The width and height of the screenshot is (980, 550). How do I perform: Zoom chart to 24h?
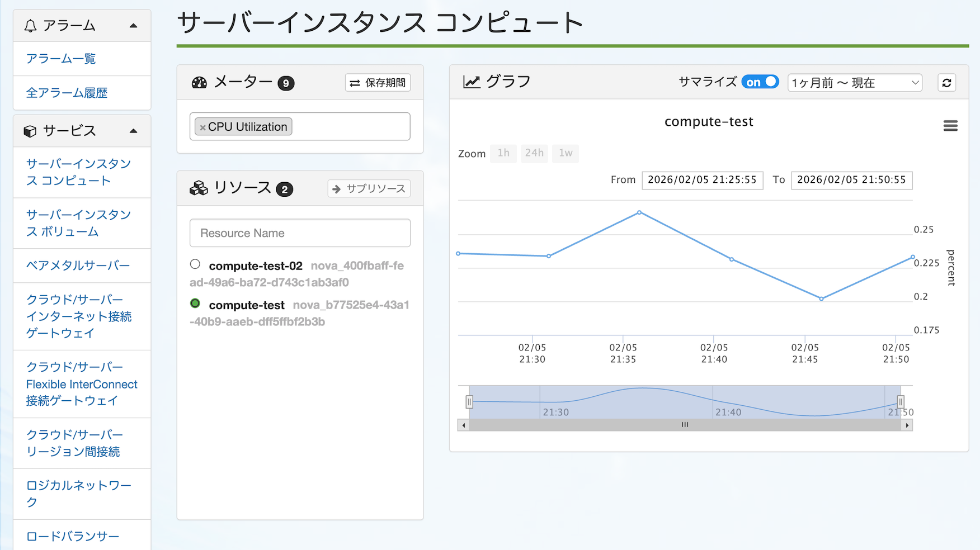point(534,153)
